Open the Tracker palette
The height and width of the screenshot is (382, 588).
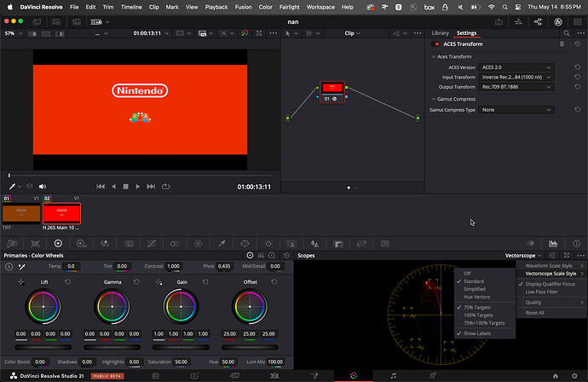point(268,244)
